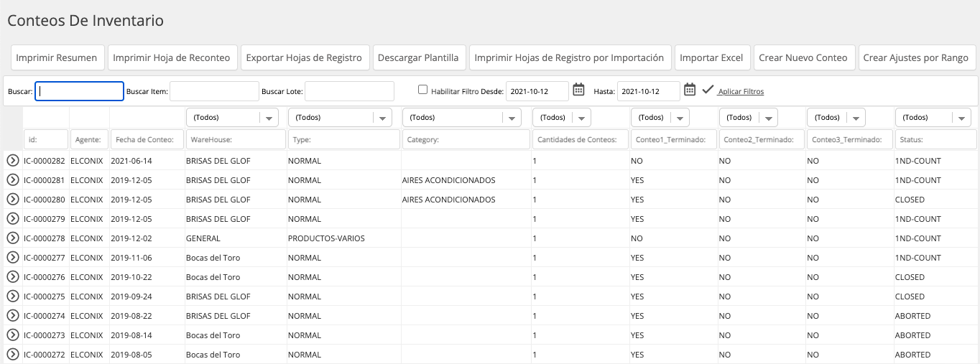Expand row IC-0000280 with its arrow icon

click(12, 200)
